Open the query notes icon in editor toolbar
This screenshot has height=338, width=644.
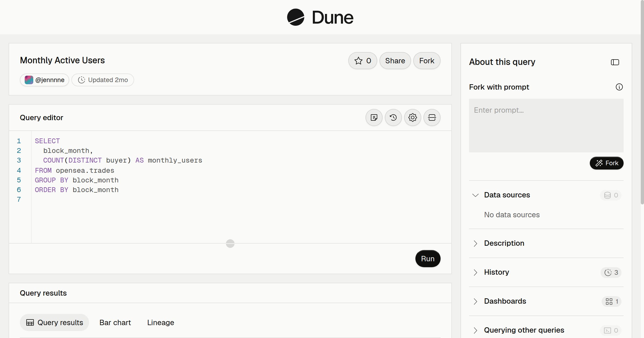tap(374, 117)
